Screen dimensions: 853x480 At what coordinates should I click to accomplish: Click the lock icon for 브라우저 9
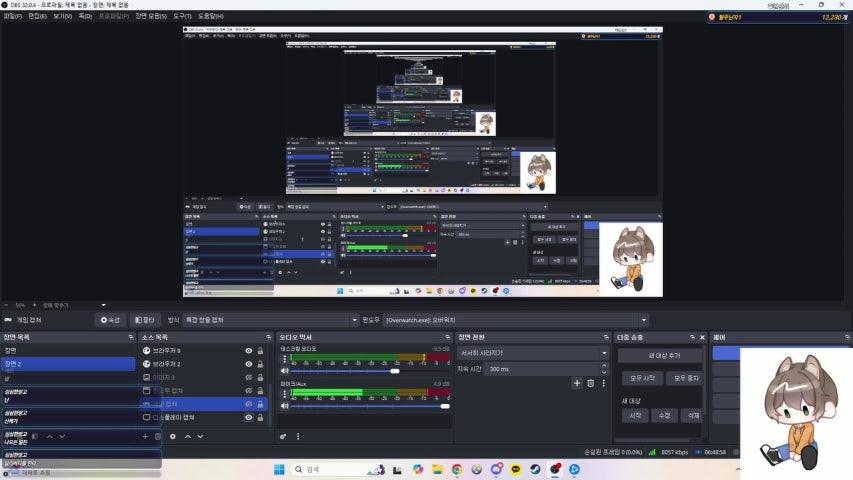261,351
